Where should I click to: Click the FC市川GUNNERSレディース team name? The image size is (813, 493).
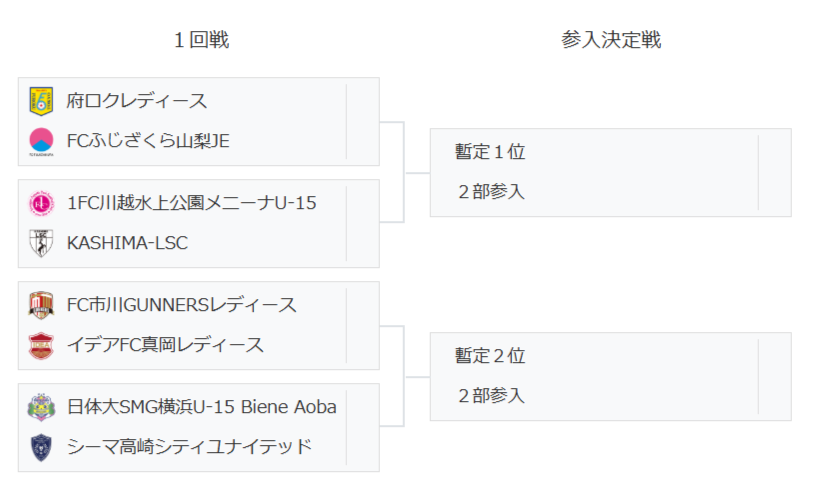(181, 305)
